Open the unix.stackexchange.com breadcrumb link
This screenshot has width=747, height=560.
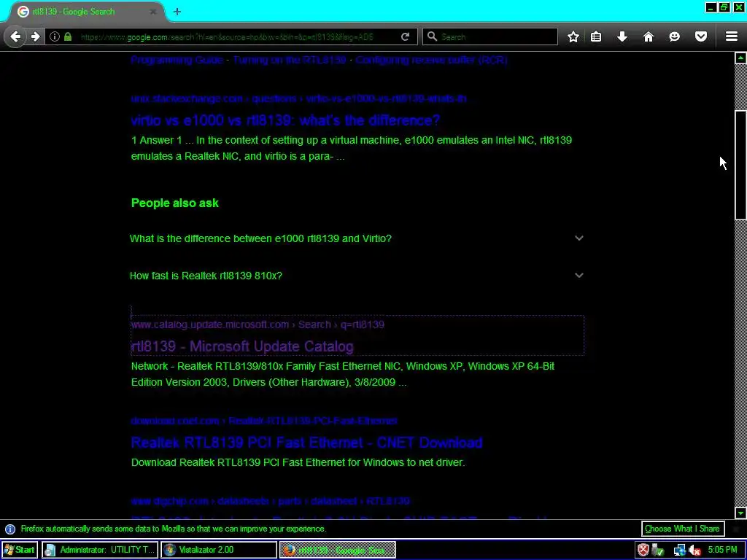[298, 98]
